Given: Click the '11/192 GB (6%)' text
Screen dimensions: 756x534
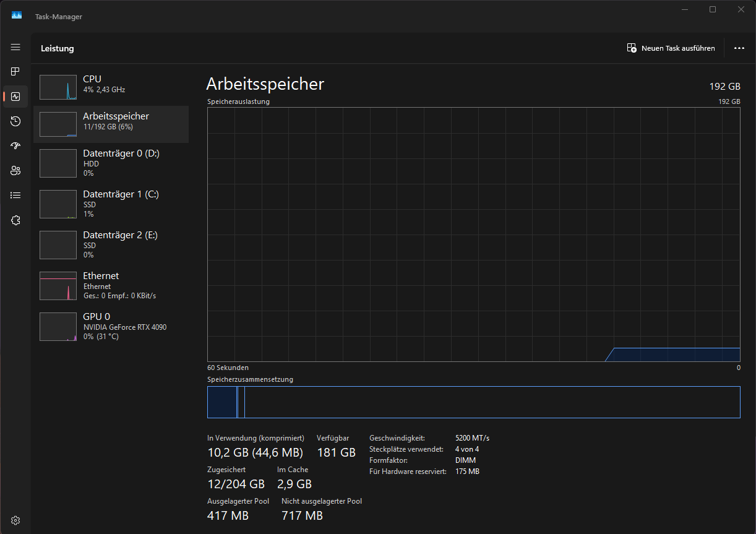Looking at the screenshot, I should 108,127.
